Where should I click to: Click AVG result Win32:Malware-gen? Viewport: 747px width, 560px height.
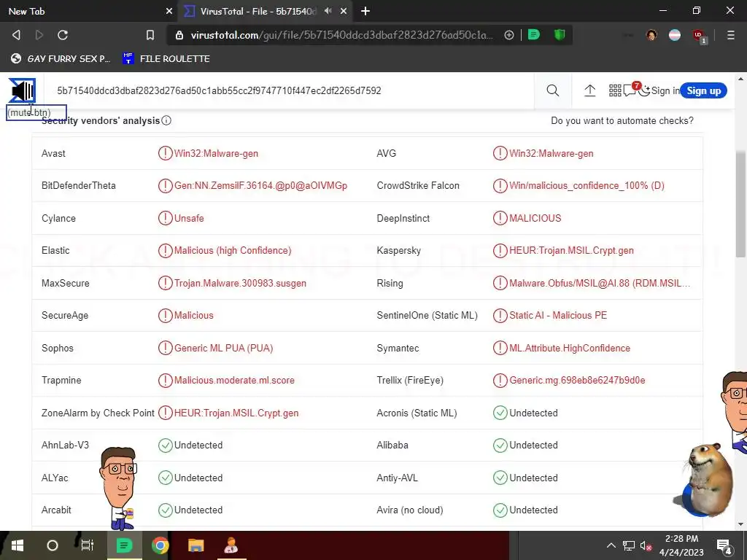tap(551, 153)
